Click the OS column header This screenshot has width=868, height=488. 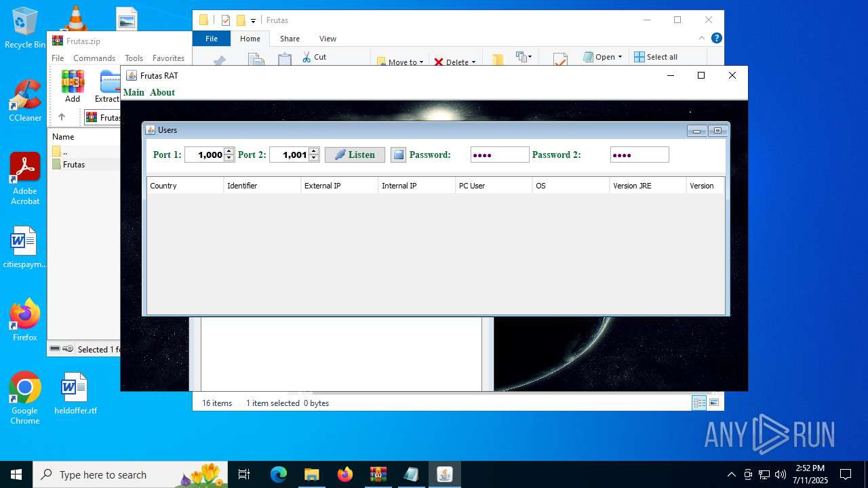pos(571,185)
